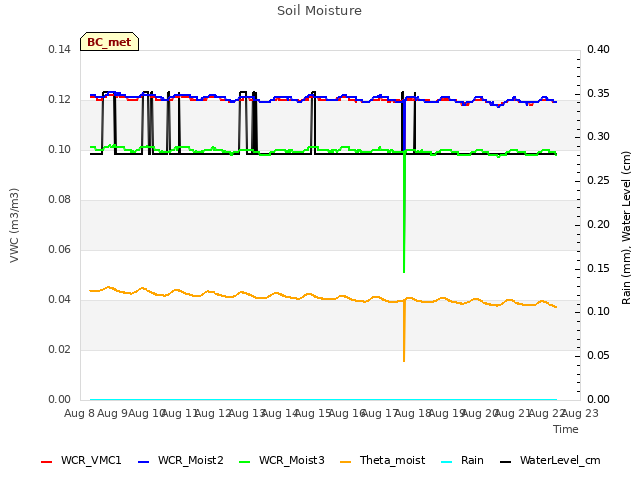Click the green spike near Aug 17
Screen dimensions: 640x480
[404, 212]
